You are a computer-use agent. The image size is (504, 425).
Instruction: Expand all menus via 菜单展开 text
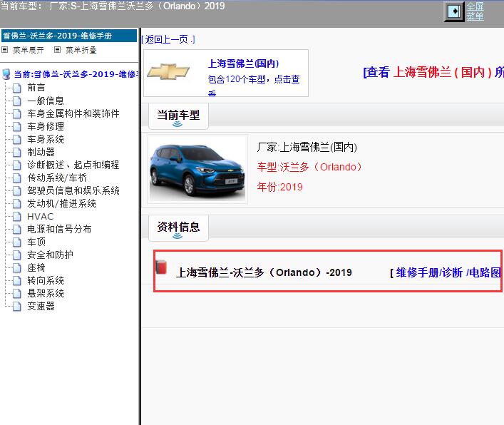click(x=29, y=50)
